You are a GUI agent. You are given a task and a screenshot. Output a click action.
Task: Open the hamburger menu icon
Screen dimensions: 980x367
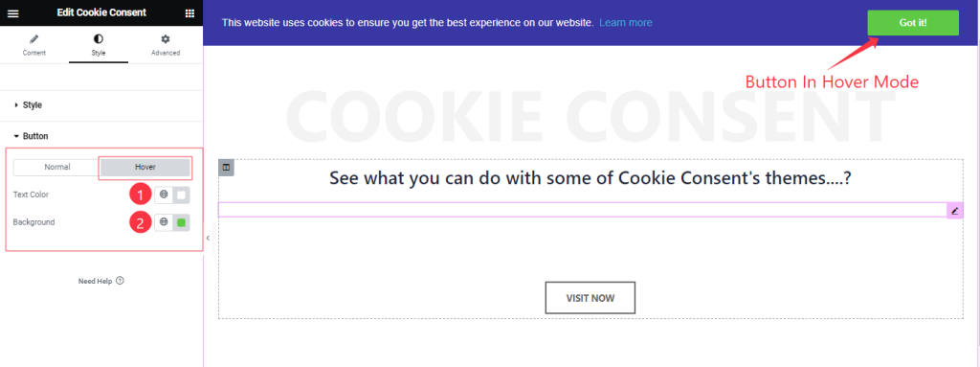(12, 13)
